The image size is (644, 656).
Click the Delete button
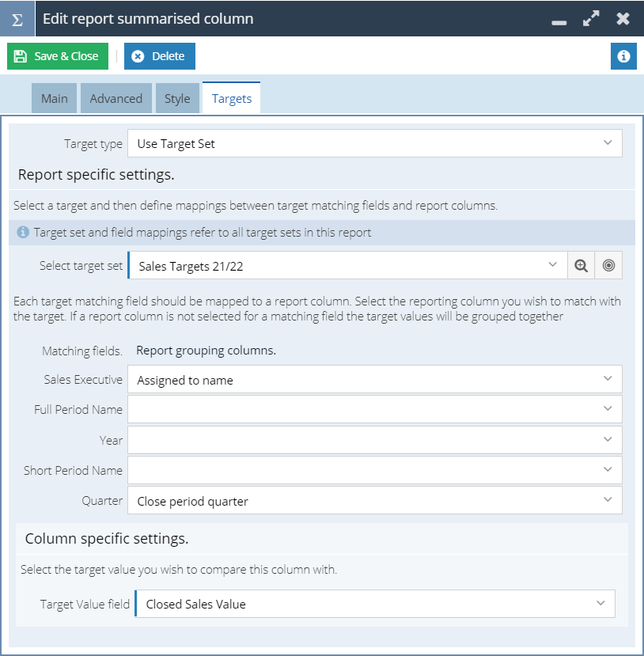160,56
